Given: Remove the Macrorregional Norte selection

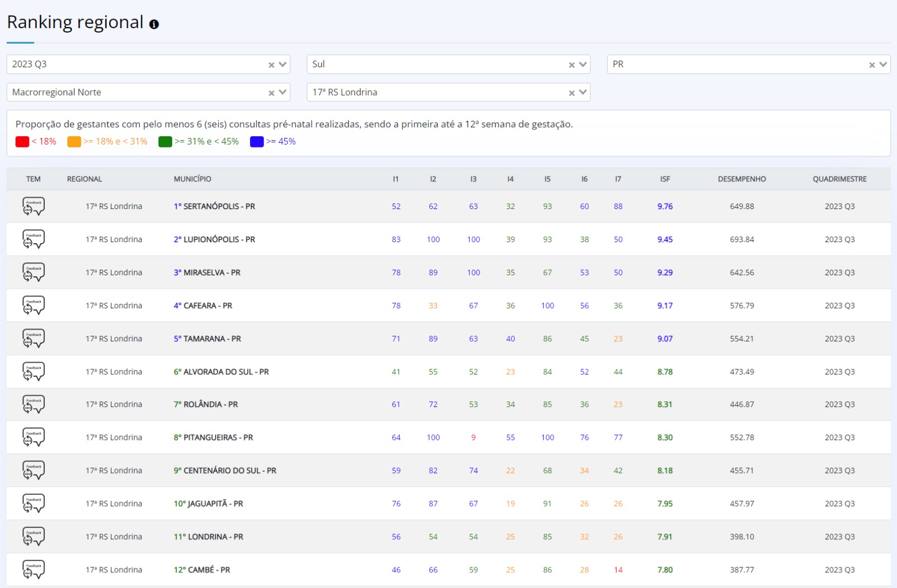Looking at the screenshot, I should point(271,93).
